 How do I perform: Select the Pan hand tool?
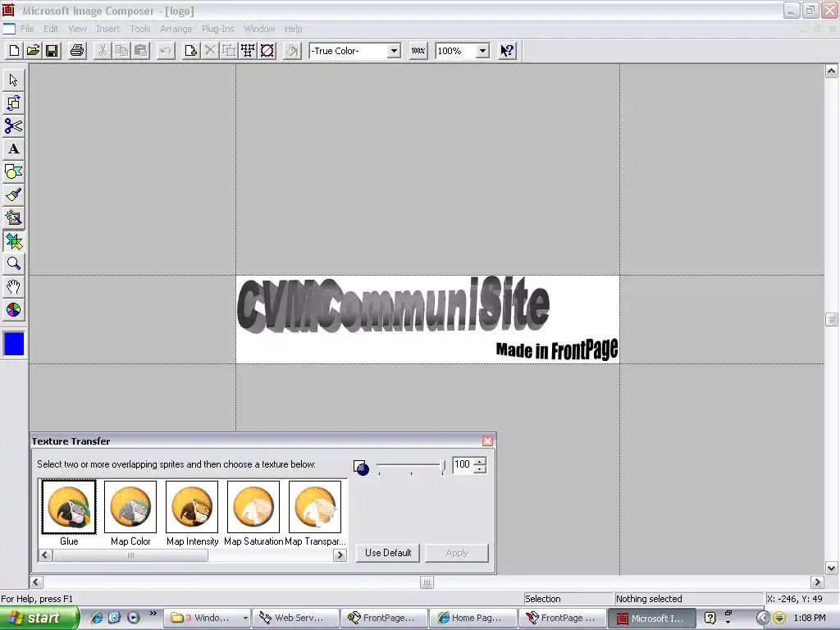pyautogui.click(x=13, y=287)
